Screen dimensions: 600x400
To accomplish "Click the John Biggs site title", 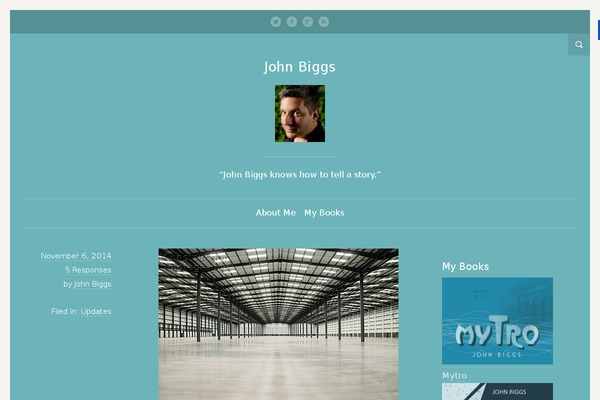I will (300, 67).
